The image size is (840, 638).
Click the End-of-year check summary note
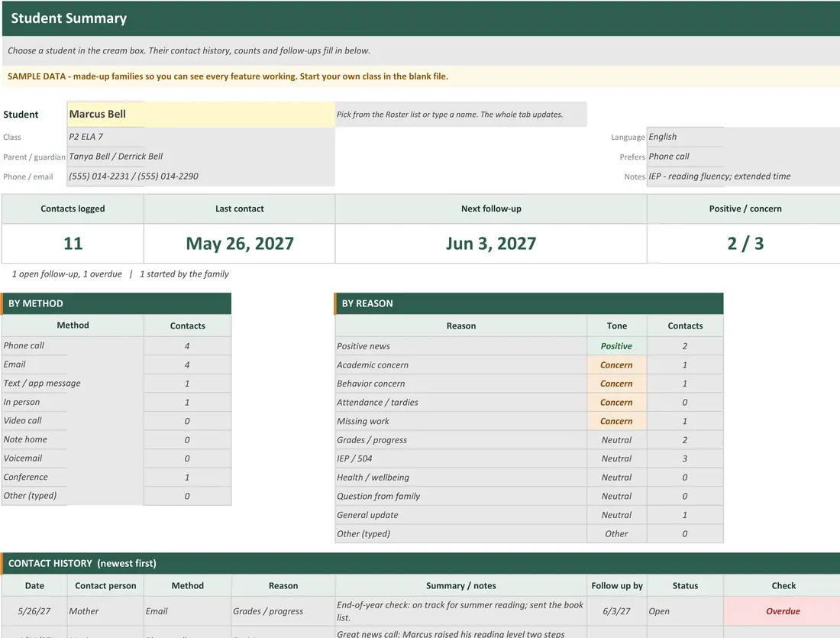(x=460, y=611)
